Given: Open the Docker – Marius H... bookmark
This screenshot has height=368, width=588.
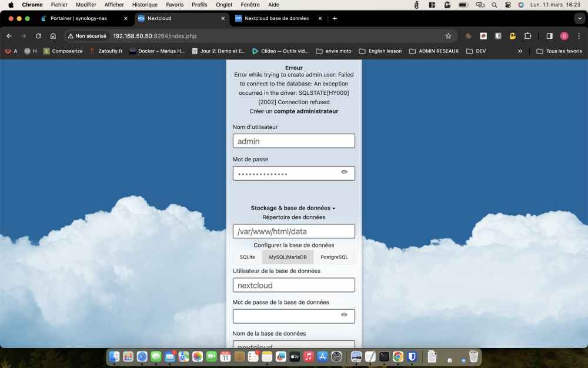Looking at the screenshot, I should (x=157, y=51).
